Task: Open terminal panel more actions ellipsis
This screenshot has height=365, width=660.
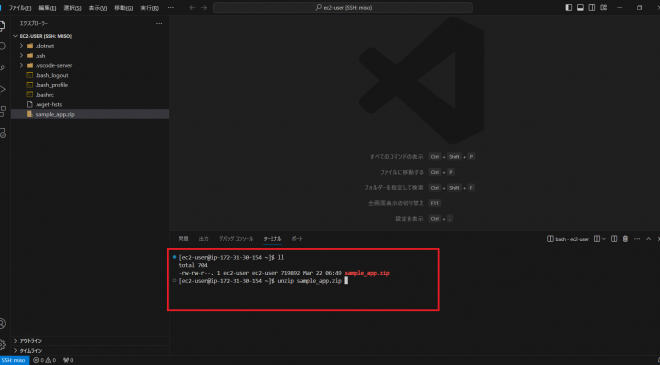Action: pyautogui.click(x=637, y=239)
